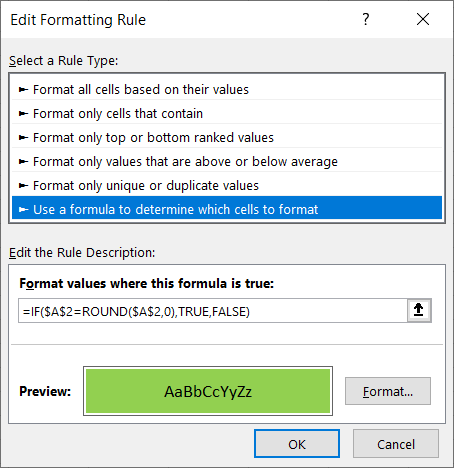Select 'Format only cells that contain' rule type
454x468 pixels.
227,113
